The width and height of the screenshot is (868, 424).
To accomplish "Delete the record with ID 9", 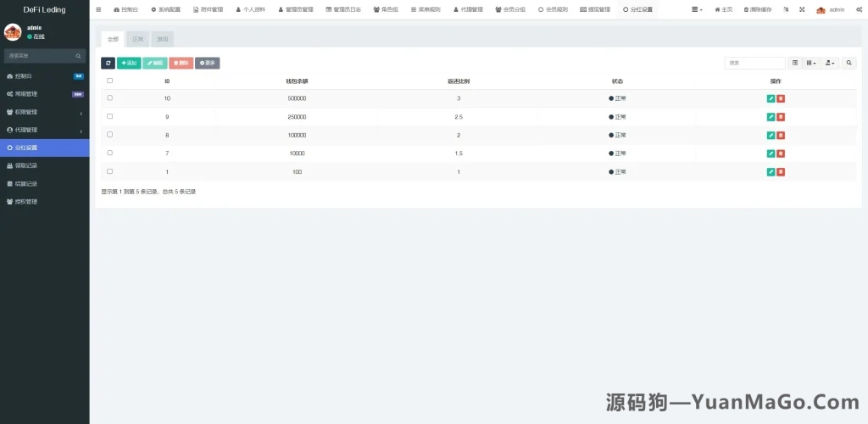I will [781, 117].
